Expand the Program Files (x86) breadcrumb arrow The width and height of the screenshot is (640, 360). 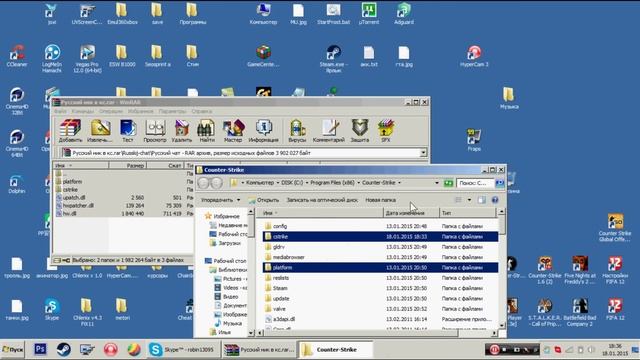pyautogui.click(x=358, y=183)
